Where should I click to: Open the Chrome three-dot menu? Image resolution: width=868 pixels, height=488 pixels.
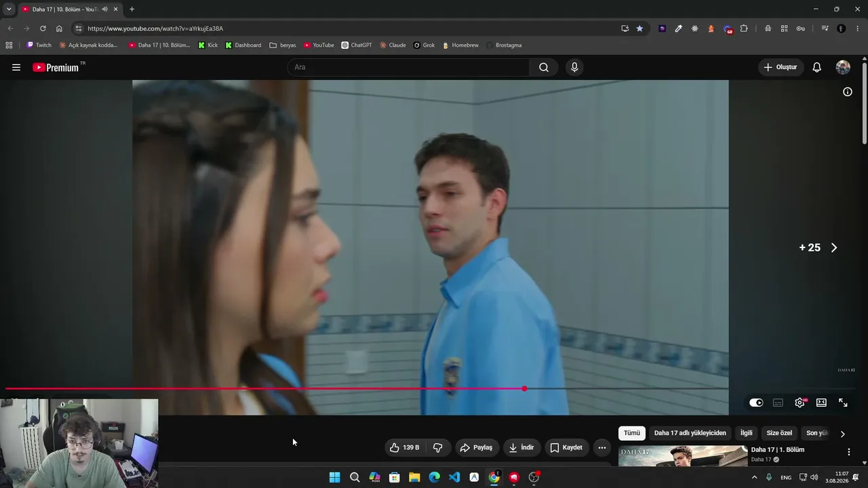pos(858,28)
